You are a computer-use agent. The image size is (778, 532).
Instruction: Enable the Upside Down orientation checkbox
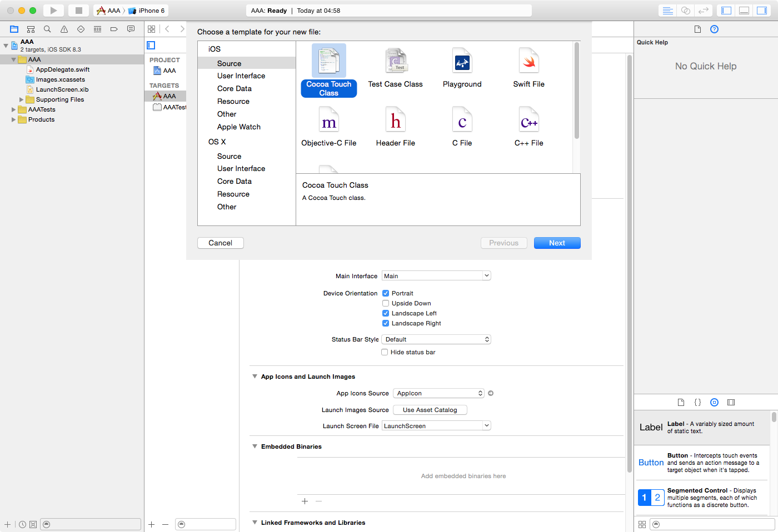tap(386, 303)
